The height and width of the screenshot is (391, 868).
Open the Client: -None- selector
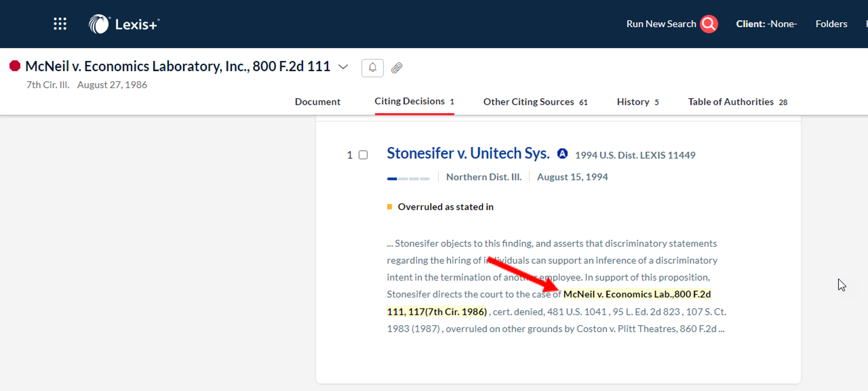tap(766, 24)
